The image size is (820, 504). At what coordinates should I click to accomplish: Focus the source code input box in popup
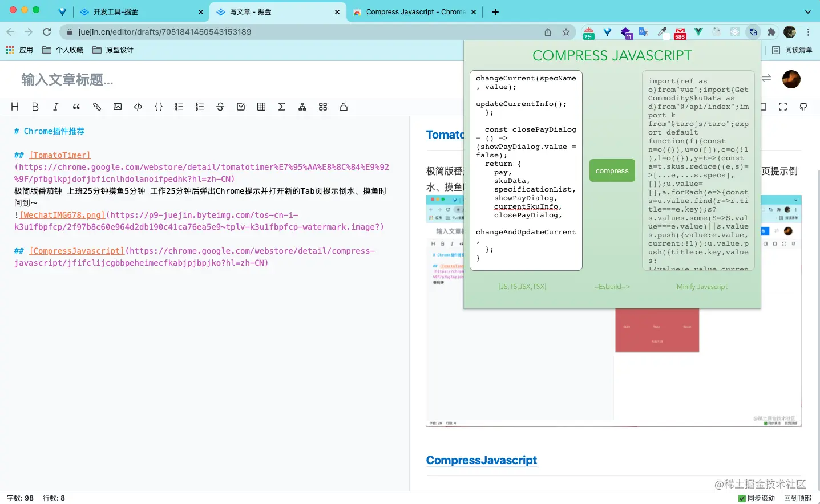(x=526, y=170)
